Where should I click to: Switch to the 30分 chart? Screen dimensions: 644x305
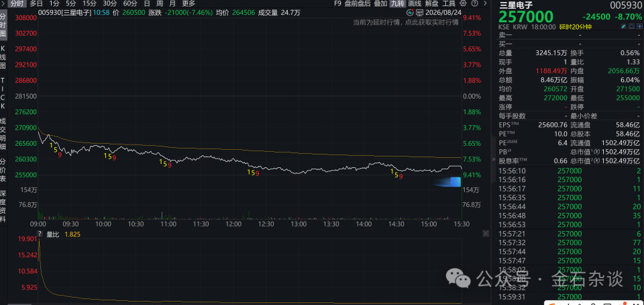click(109, 4)
